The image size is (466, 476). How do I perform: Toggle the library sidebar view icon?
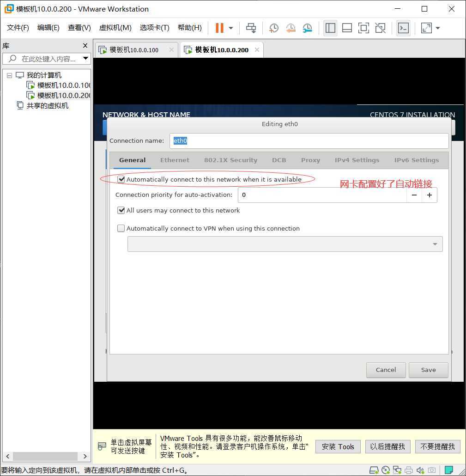coord(330,28)
